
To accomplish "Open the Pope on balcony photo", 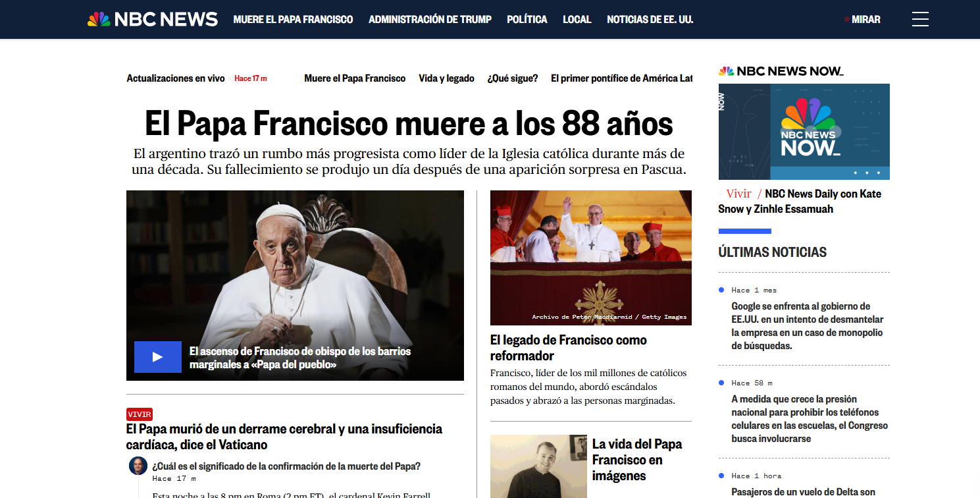I will [x=590, y=258].
